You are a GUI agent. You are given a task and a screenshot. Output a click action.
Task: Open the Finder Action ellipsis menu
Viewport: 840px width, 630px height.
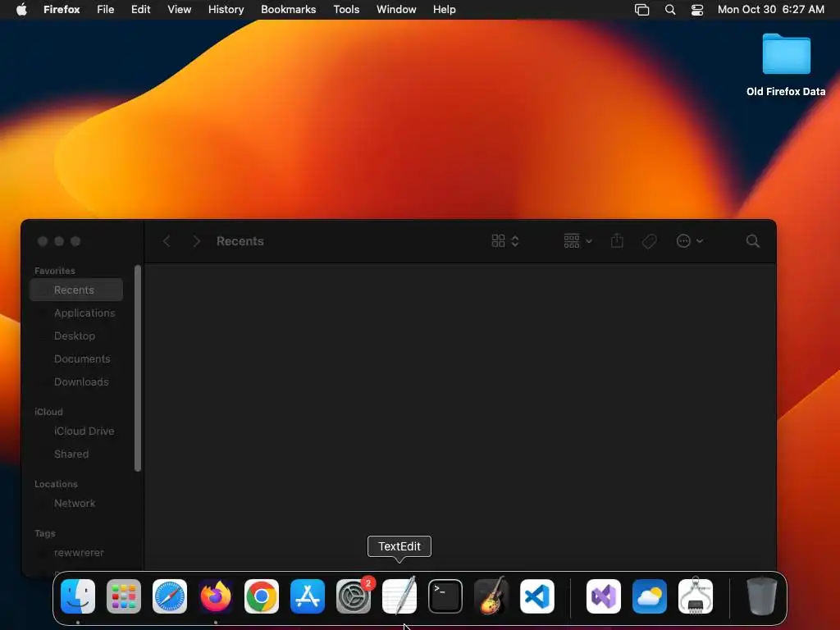tap(689, 241)
